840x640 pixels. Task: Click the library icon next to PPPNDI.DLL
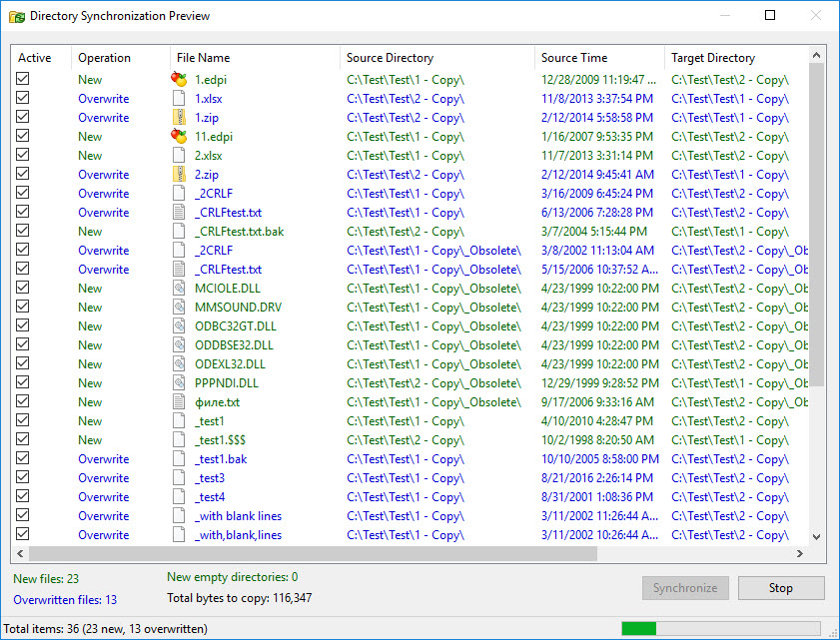179,382
